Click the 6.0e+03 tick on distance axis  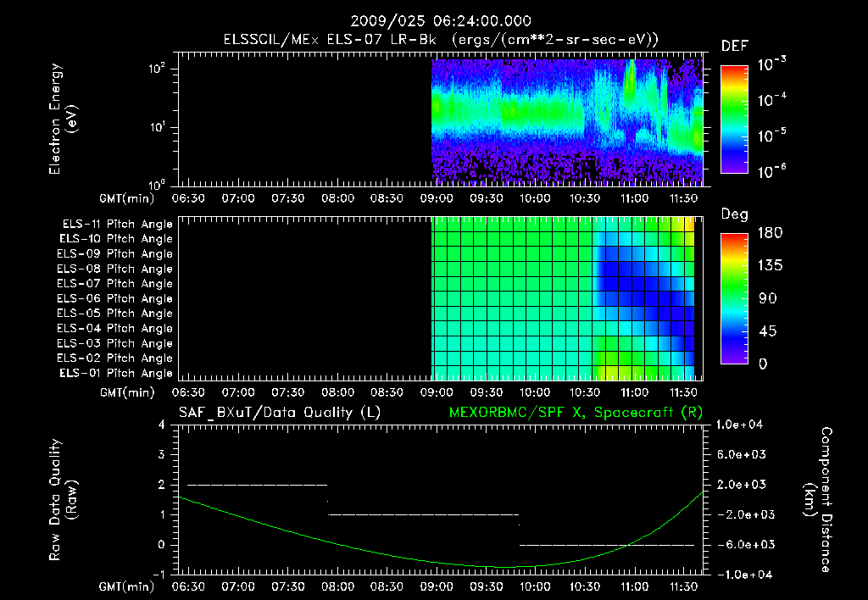click(x=741, y=455)
